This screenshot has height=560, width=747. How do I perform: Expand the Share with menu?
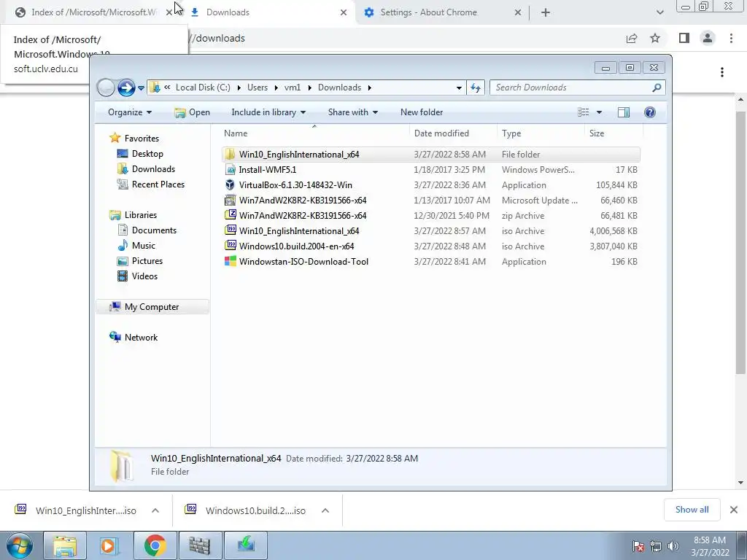(x=352, y=112)
